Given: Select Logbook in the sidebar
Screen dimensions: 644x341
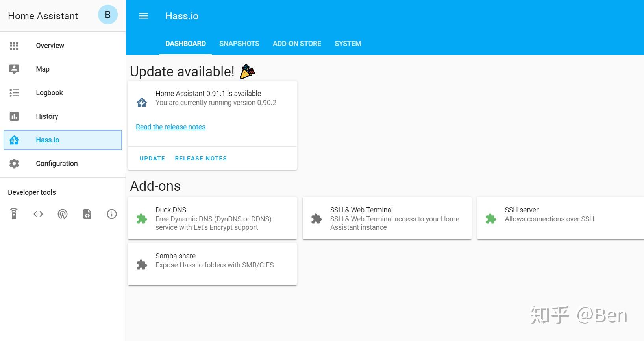Looking at the screenshot, I should point(63,93).
